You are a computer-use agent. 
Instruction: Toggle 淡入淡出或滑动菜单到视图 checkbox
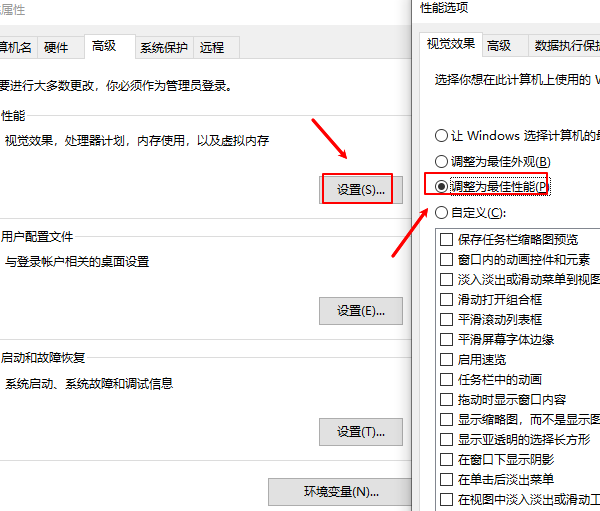point(446,279)
